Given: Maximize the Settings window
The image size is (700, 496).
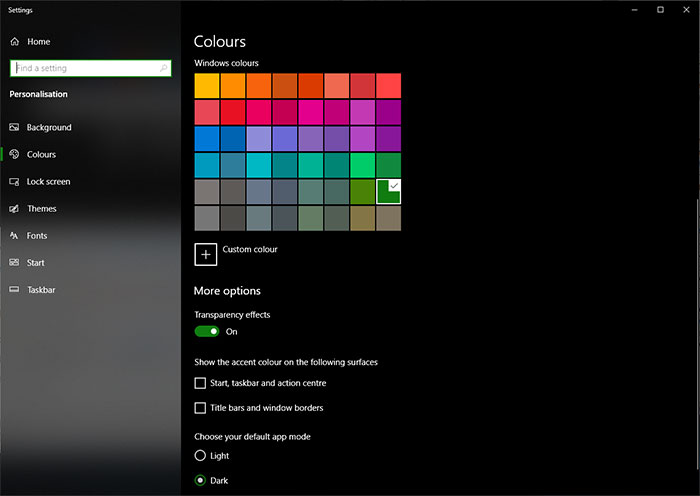Looking at the screenshot, I should click(660, 9).
